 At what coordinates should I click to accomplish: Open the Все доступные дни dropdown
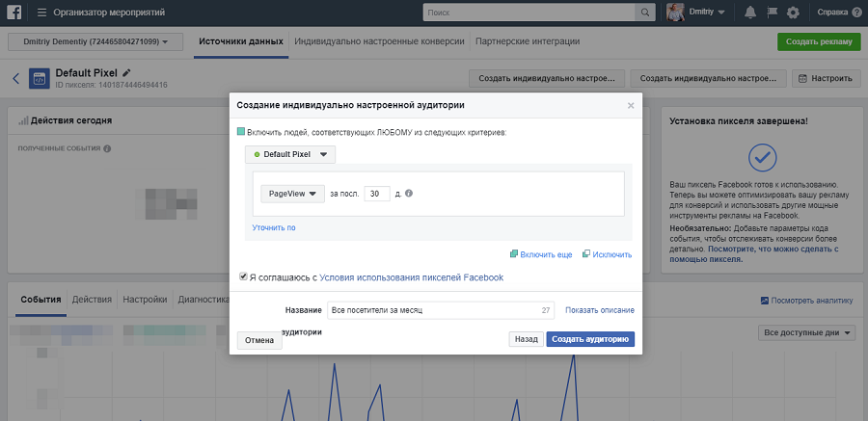[806, 333]
